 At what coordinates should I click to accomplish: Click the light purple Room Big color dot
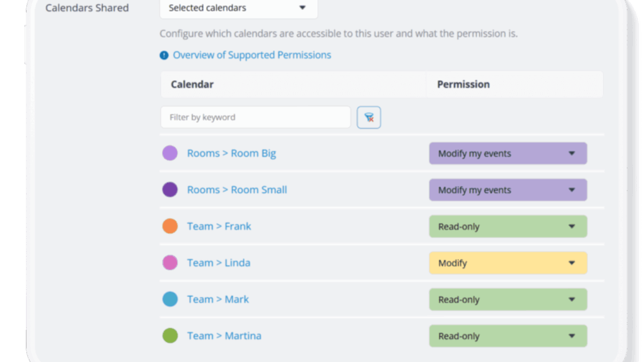click(x=170, y=153)
